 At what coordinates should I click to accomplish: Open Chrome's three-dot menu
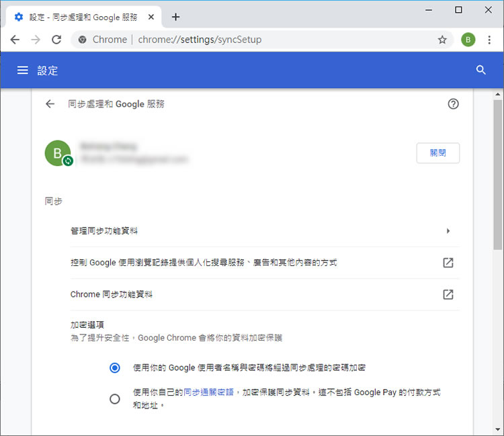pos(489,40)
